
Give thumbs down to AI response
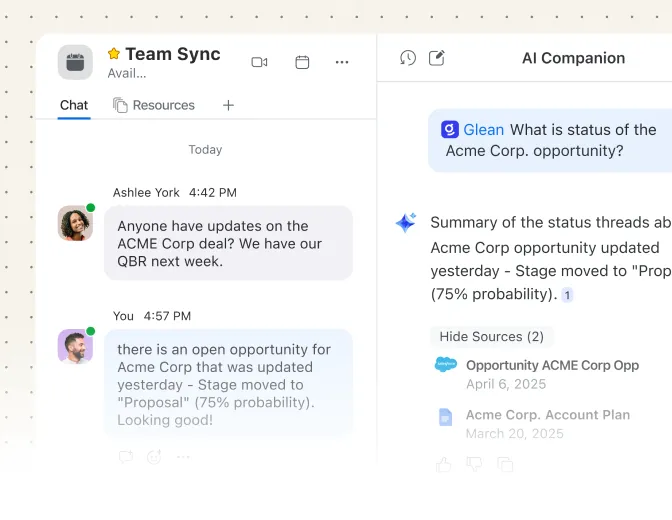point(474,464)
